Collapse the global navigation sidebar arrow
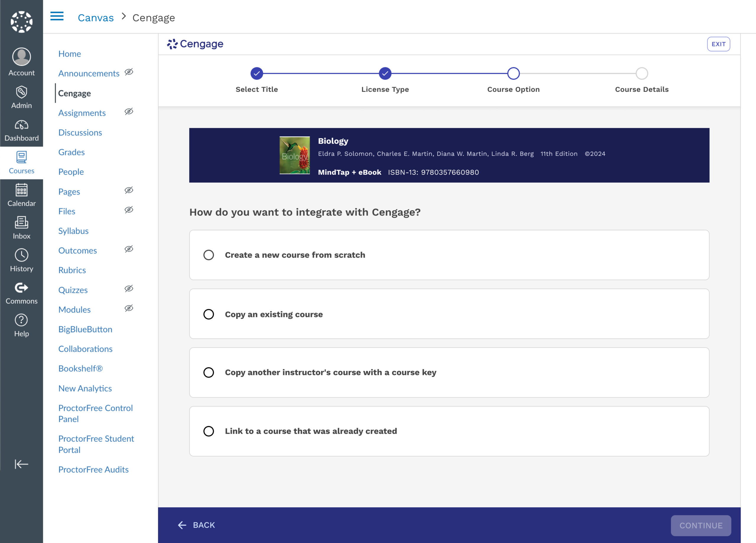This screenshot has width=756, height=543. pos(21,464)
